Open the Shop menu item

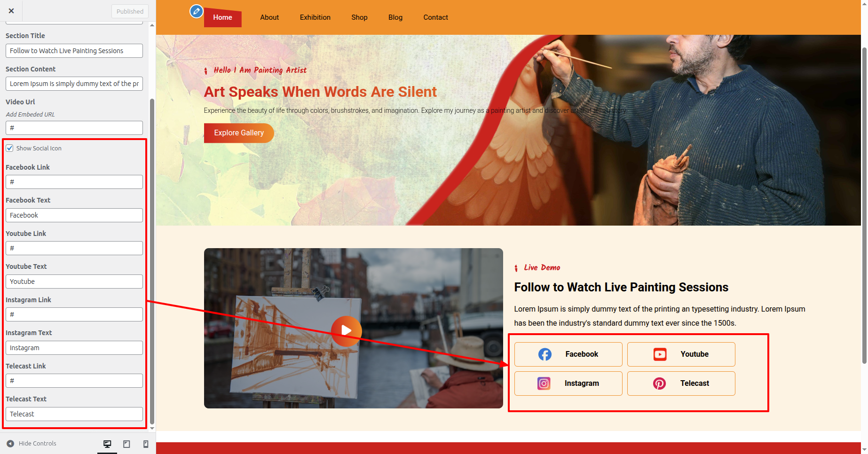point(359,17)
